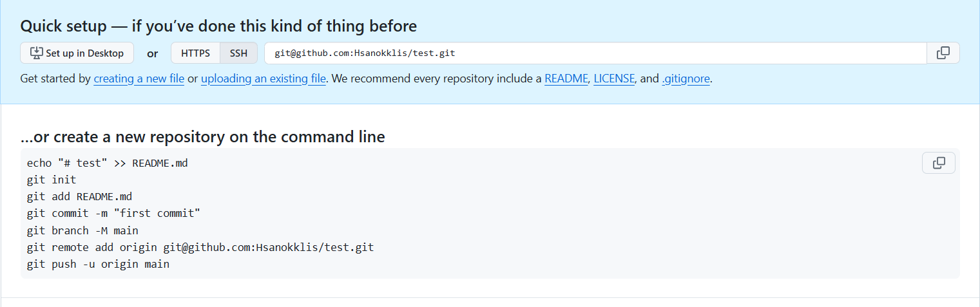
Task: Click the Set up in Desktop button
Action: (x=77, y=53)
